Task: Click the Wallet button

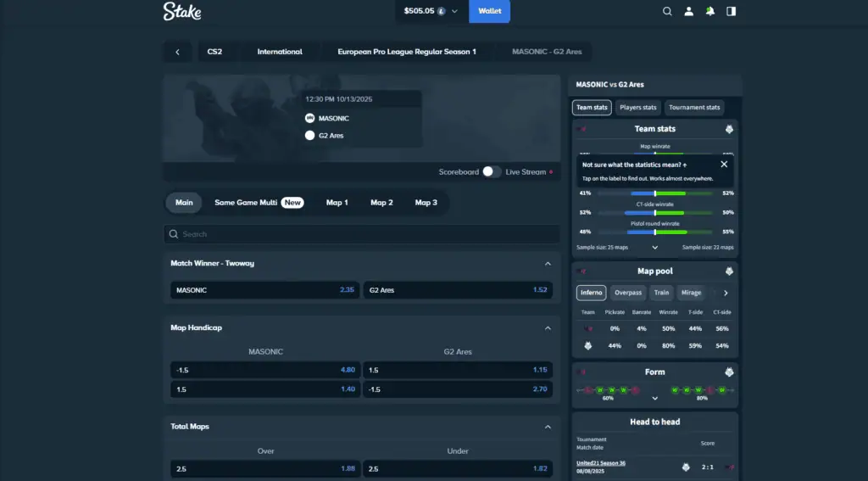Action: tap(489, 11)
